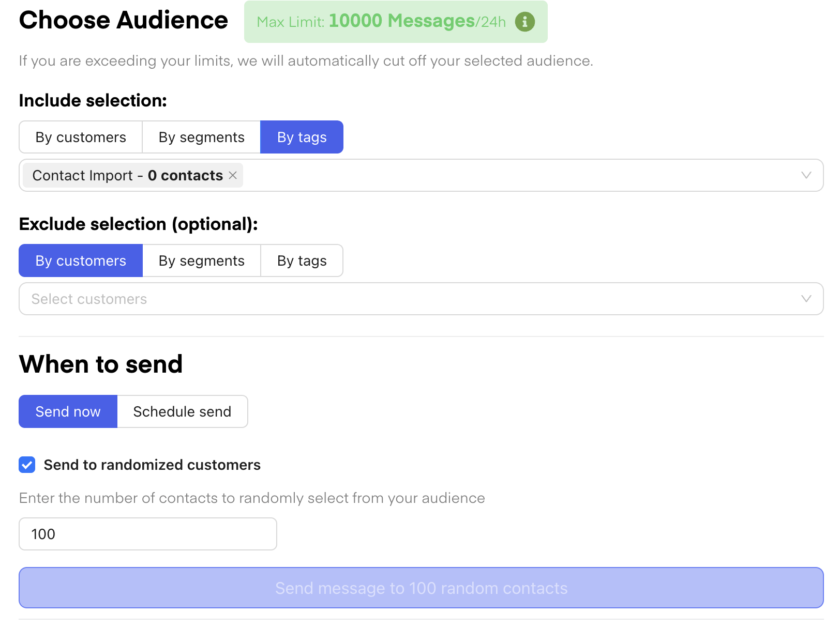840x644 pixels.
Task: Expand the include tags dropdown arrow
Action: tap(805, 175)
